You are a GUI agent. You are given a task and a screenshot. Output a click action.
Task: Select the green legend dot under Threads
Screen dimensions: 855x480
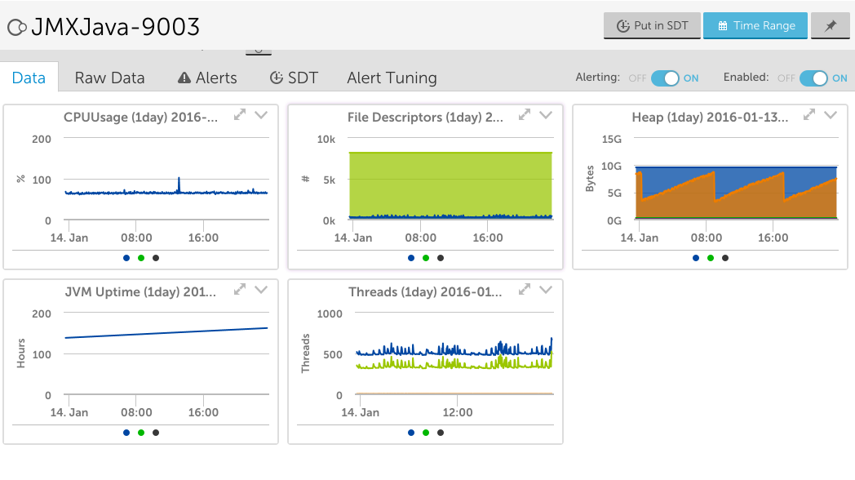pyautogui.click(x=426, y=433)
